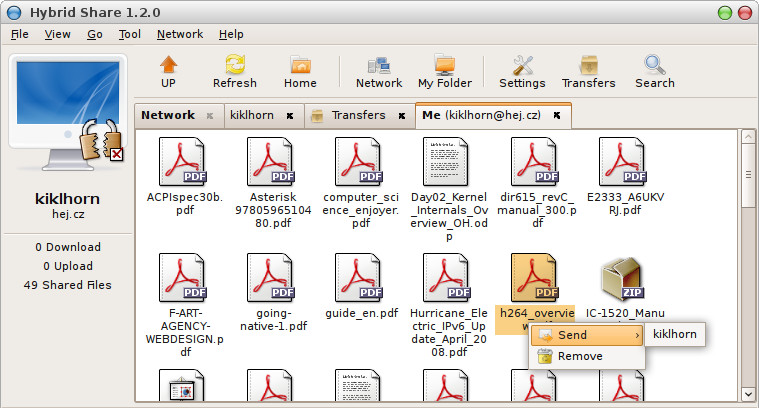Viewport: 759px width, 408px height.
Task: Expand Send submenu arrow
Action: click(x=637, y=335)
